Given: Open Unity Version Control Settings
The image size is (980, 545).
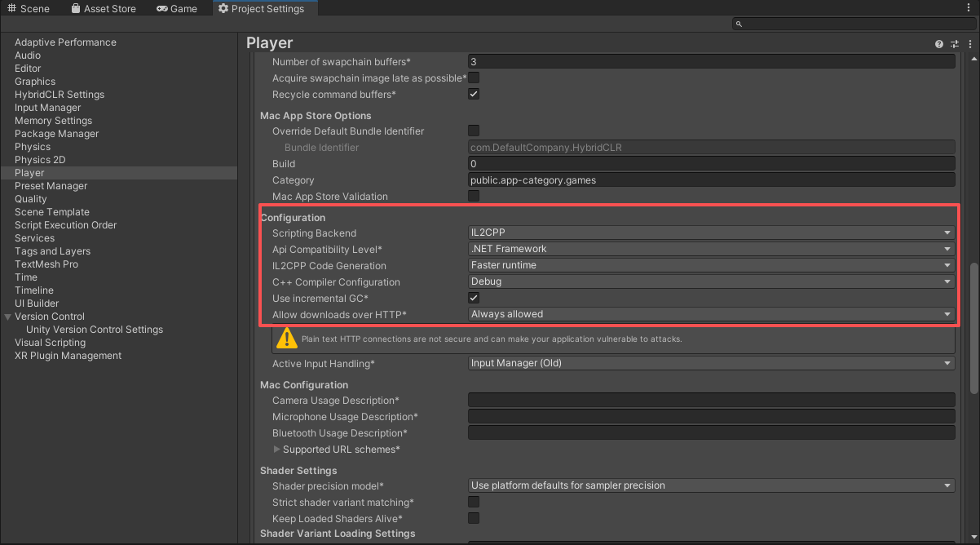Looking at the screenshot, I should [x=95, y=330].
